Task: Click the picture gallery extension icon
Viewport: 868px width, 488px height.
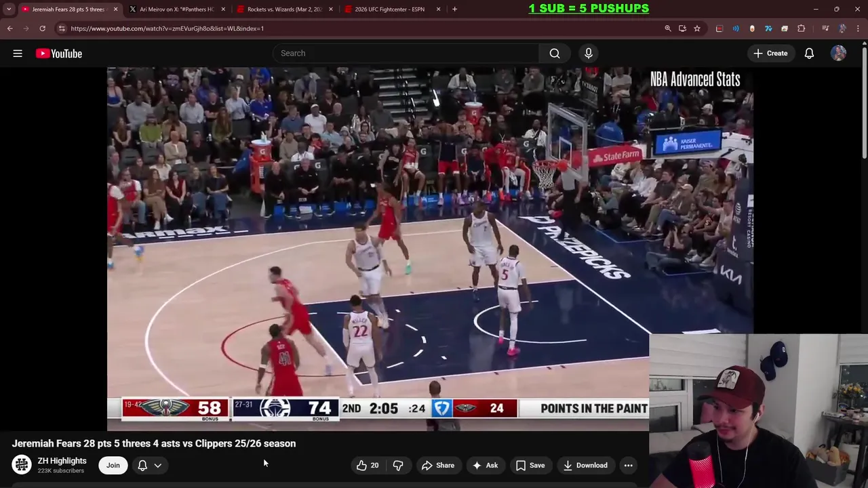Action: (x=785, y=28)
